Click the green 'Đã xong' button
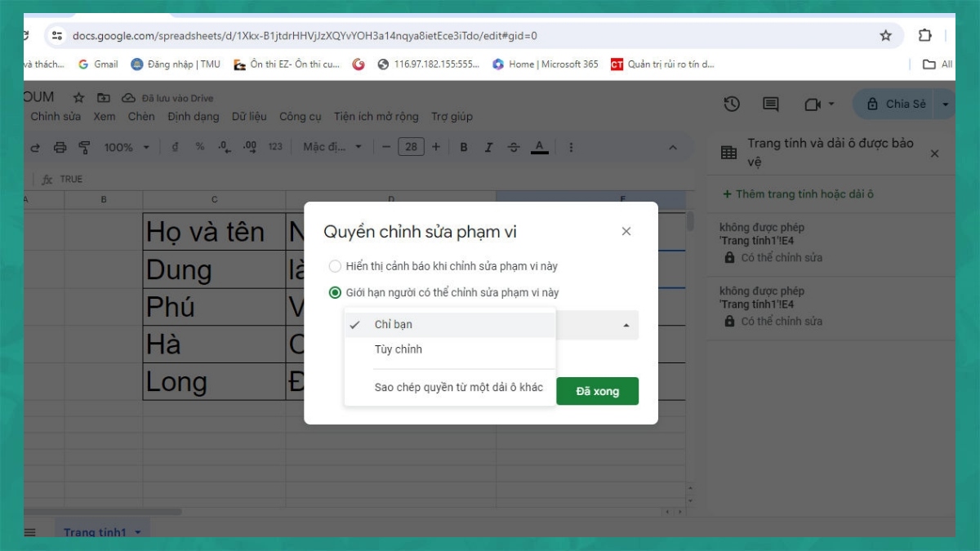This screenshot has height=551, width=980. 597,391
